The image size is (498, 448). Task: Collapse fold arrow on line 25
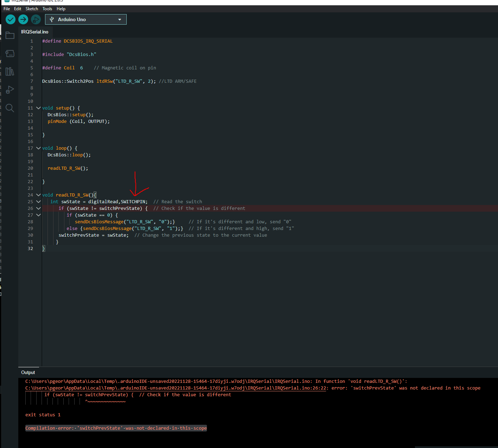pos(38,202)
